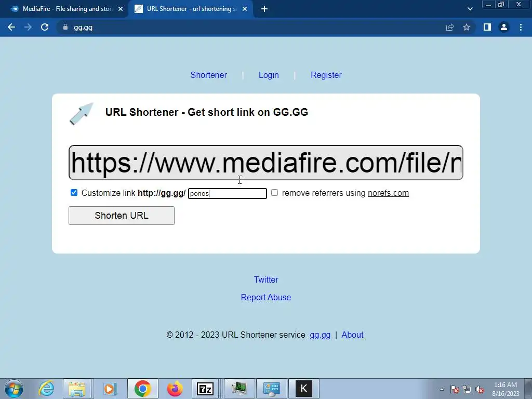Click the Chrome taskbar icon
Image resolution: width=532 pixels, height=399 pixels.
[142, 389]
